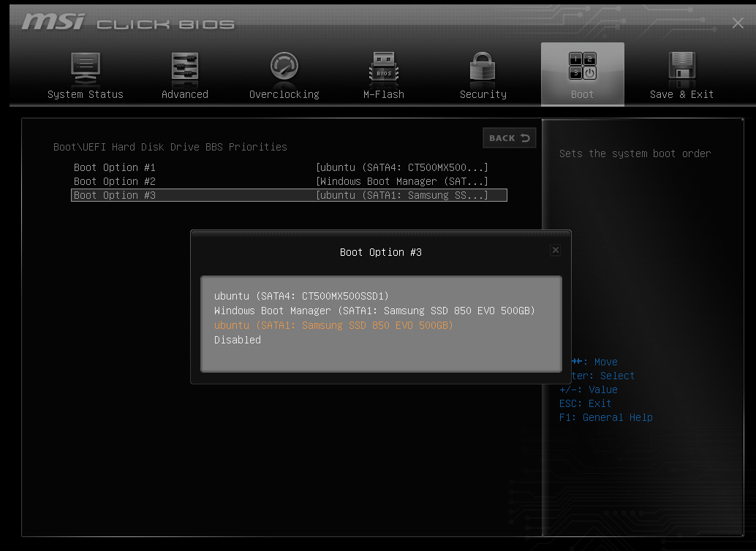Screen dimensions: 756x551
Task: Click the F1: General Help hint
Action: pyautogui.click(x=606, y=417)
